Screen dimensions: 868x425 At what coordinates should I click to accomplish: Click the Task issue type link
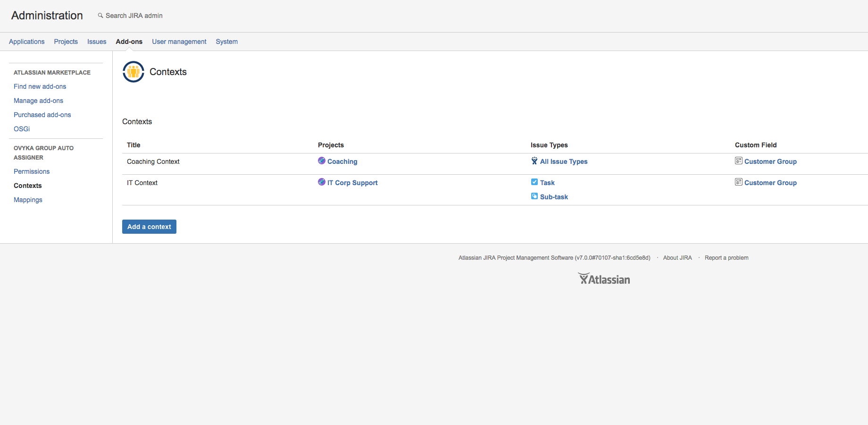point(547,183)
